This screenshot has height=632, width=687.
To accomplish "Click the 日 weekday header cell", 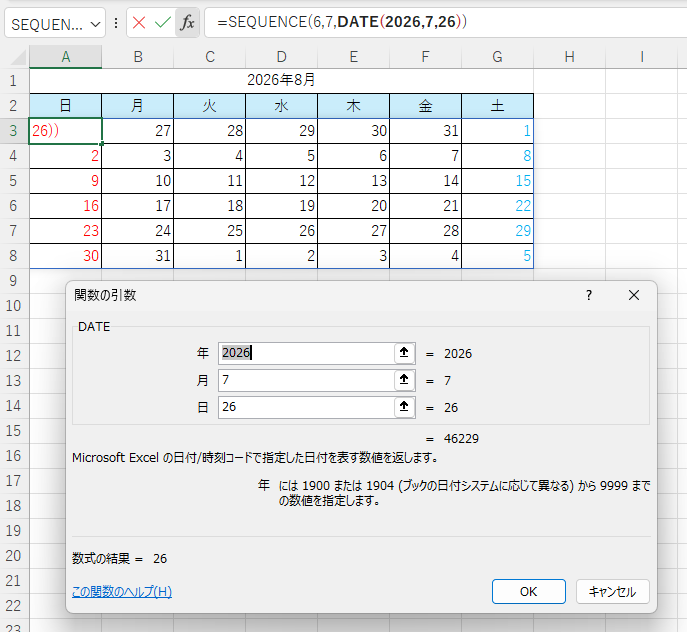I will (x=66, y=106).
